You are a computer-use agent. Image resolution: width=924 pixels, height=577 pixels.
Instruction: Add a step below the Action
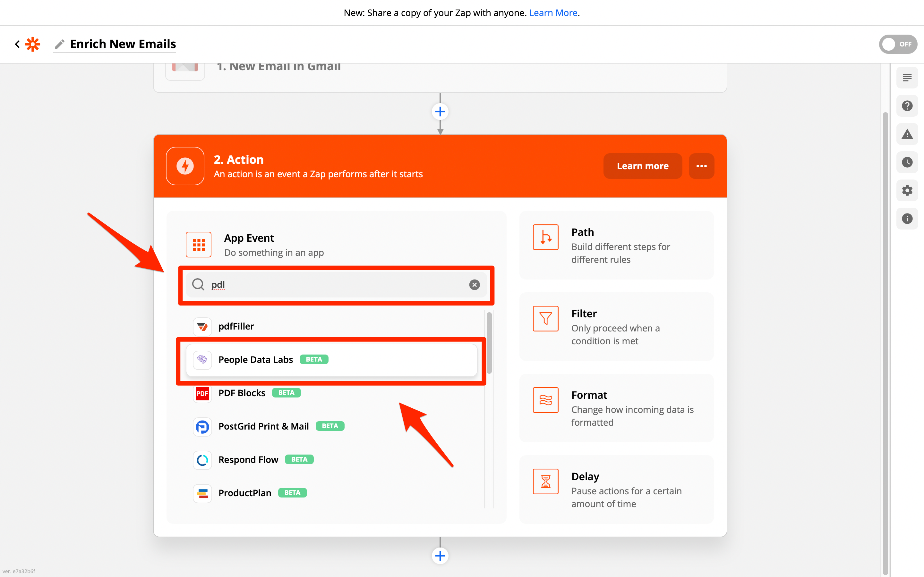[x=440, y=556]
